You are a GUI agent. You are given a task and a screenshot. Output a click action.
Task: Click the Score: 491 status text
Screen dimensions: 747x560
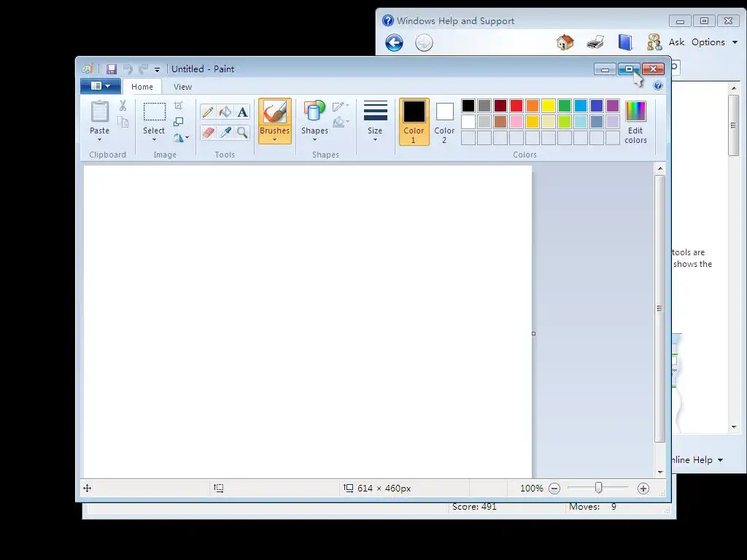point(474,507)
